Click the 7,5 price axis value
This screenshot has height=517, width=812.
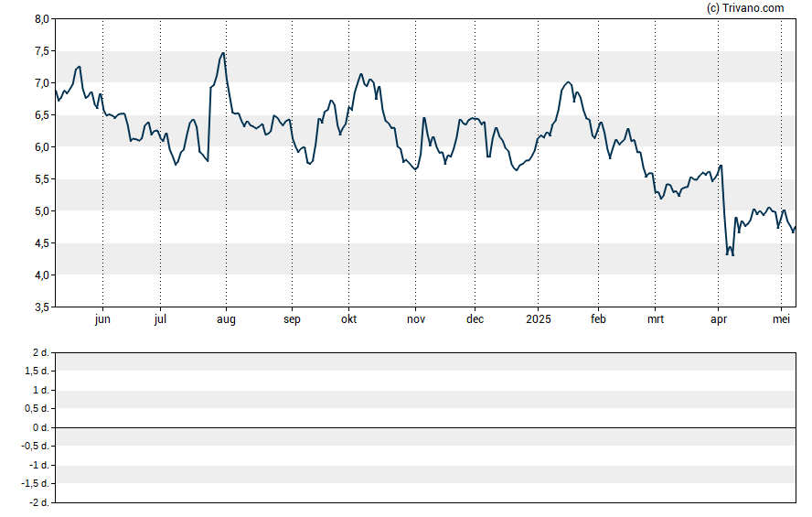point(42,51)
